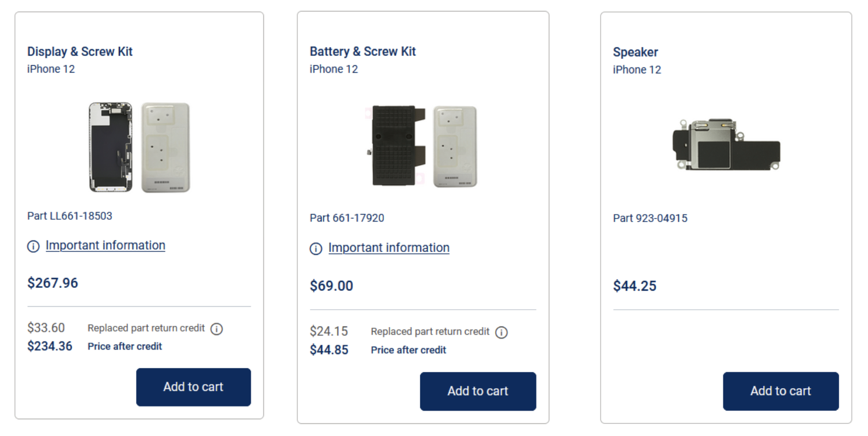Viewport: 868px width, 436px height.
Task: Click info icon beside Display kit Important information
Action: [33, 246]
